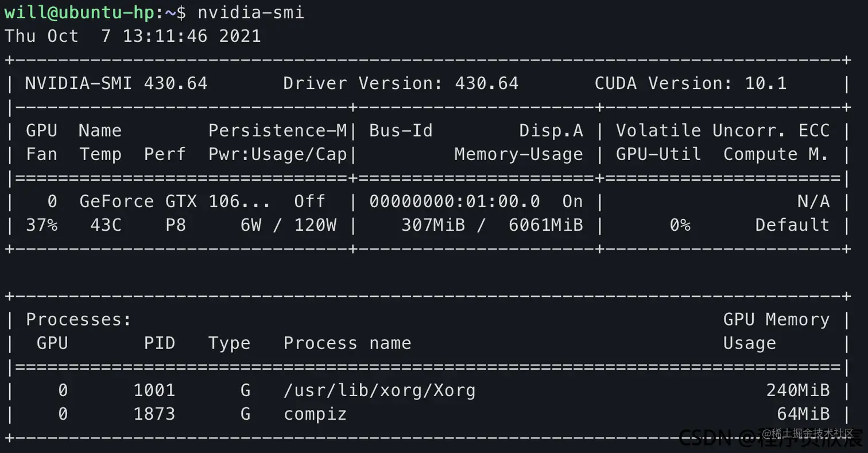Click the Persistence-M column header

click(x=278, y=130)
